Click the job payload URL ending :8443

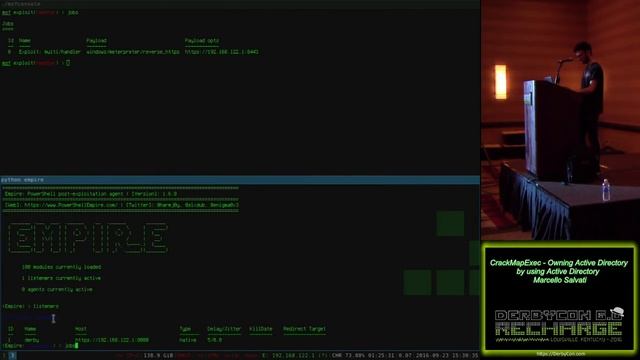[221, 52]
